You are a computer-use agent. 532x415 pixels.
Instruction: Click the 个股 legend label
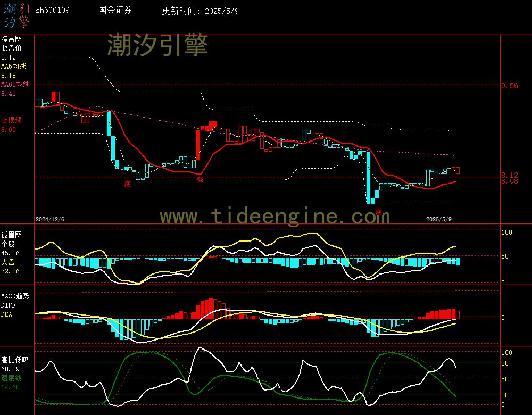point(8,244)
